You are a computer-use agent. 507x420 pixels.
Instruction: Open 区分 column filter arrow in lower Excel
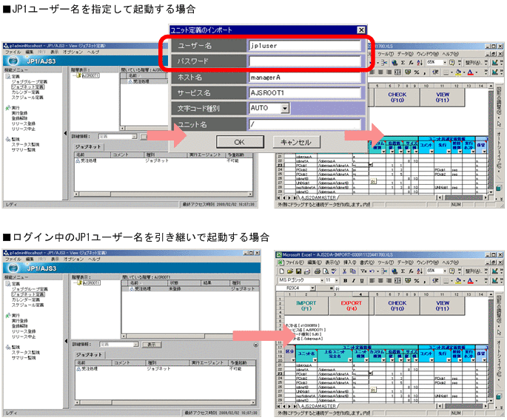point(293,360)
